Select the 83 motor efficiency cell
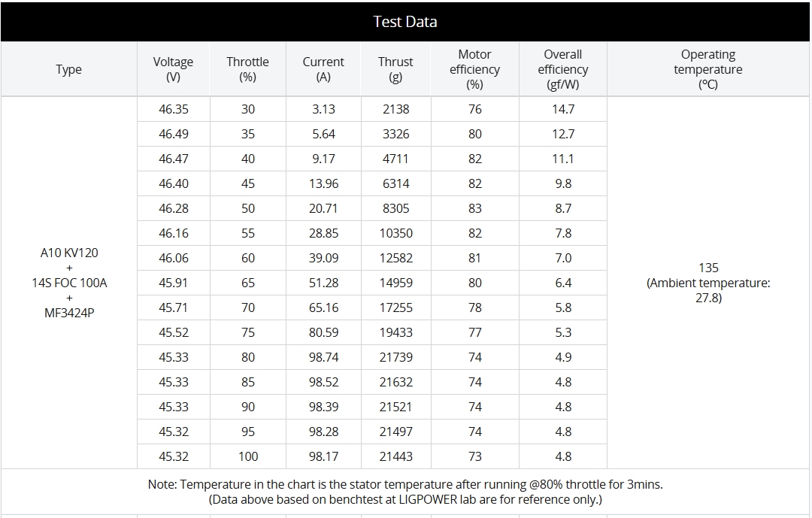Viewport: 812px width, 518px height. (x=474, y=208)
